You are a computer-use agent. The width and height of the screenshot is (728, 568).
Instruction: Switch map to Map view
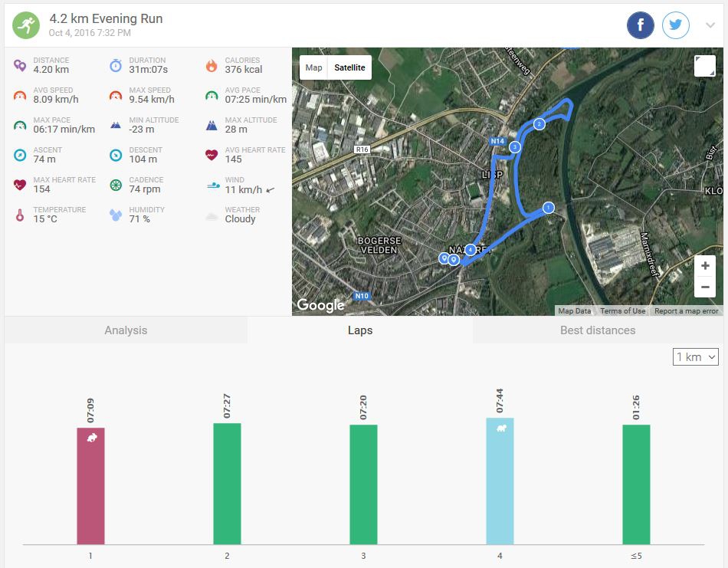[x=313, y=67]
